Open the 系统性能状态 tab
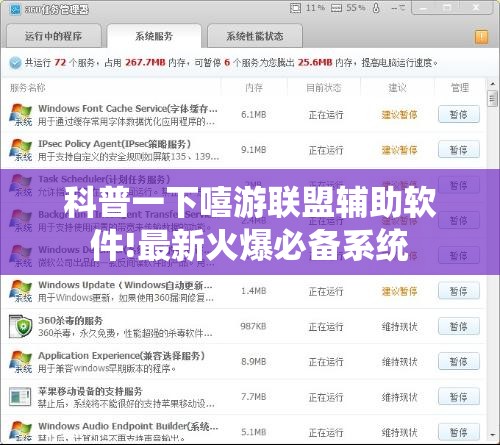The width and height of the screenshot is (500, 445). [255, 36]
